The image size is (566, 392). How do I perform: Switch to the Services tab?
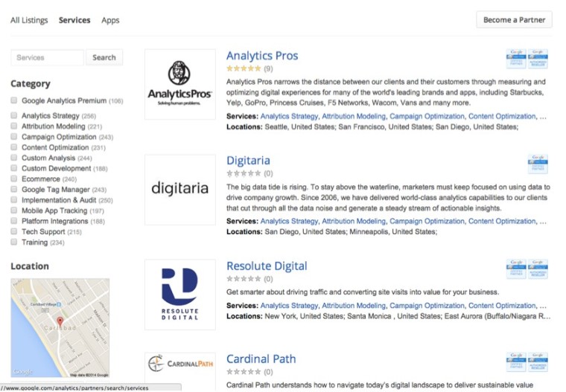pos(74,20)
